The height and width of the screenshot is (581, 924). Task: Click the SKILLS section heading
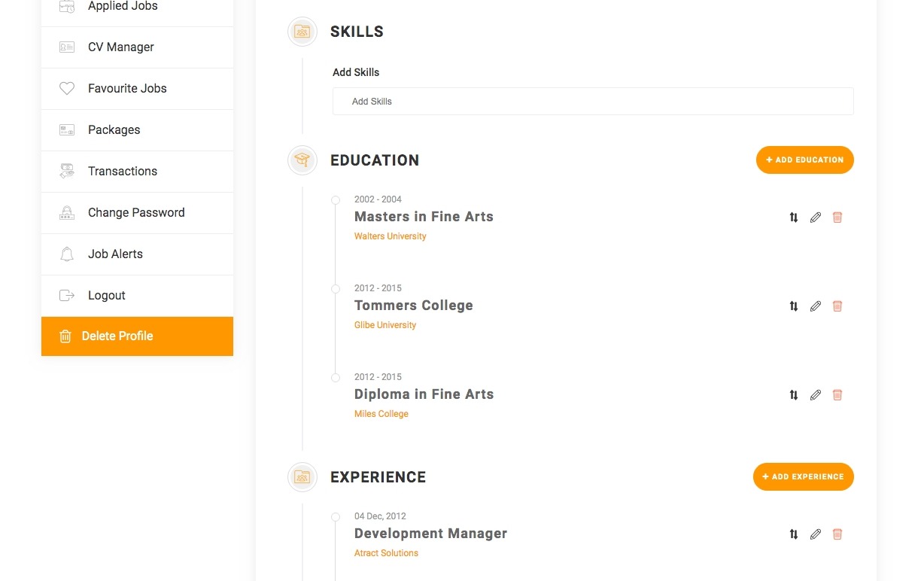(x=357, y=32)
